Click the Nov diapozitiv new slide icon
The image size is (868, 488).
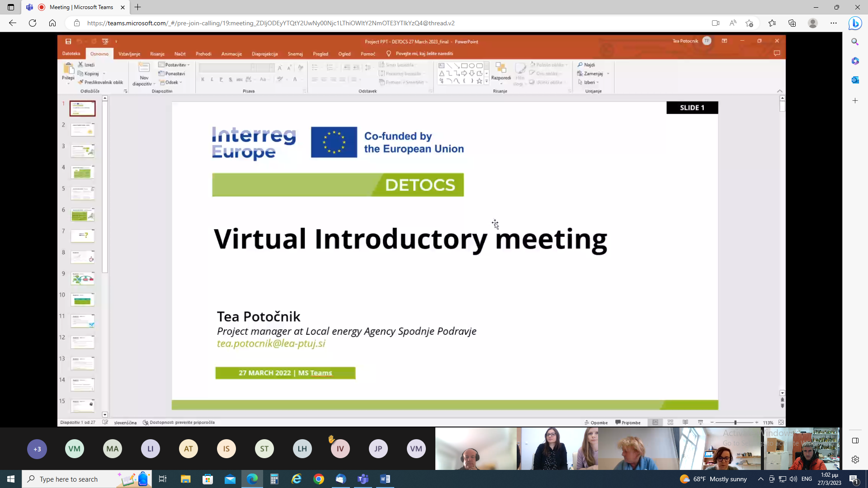tap(144, 68)
